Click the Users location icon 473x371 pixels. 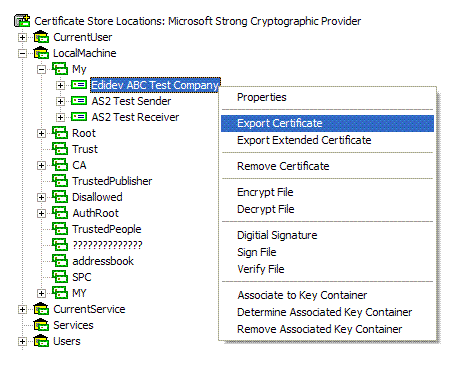click(x=41, y=341)
